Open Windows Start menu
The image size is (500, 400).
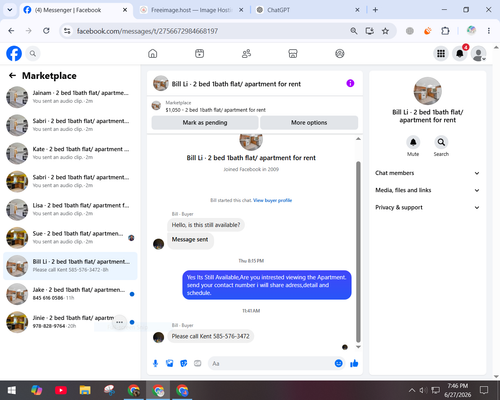[x=12, y=390]
